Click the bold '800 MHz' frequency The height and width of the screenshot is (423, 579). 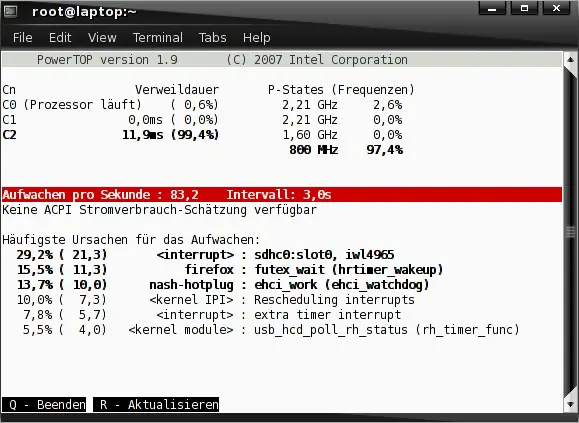tap(314, 150)
